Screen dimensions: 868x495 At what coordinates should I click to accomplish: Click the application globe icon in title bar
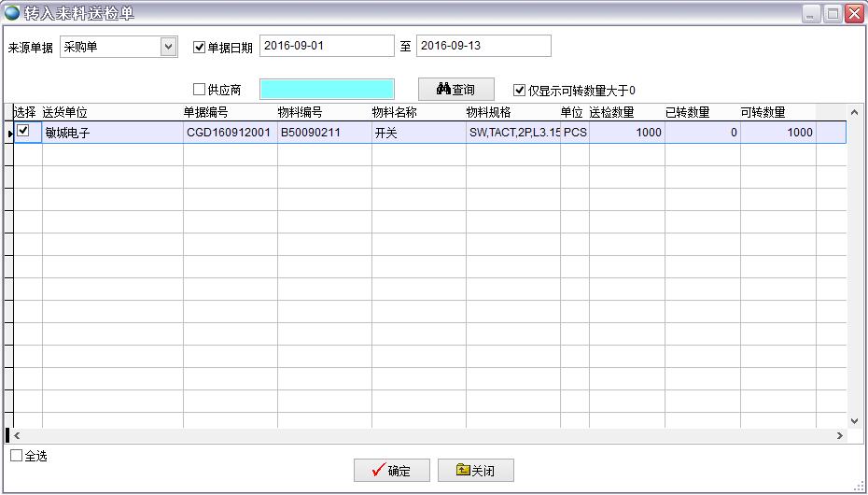pyautogui.click(x=12, y=13)
